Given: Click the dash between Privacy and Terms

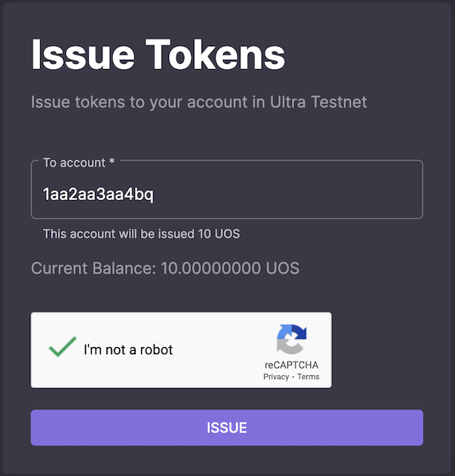Looking at the screenshot, I should click(293, 377).
